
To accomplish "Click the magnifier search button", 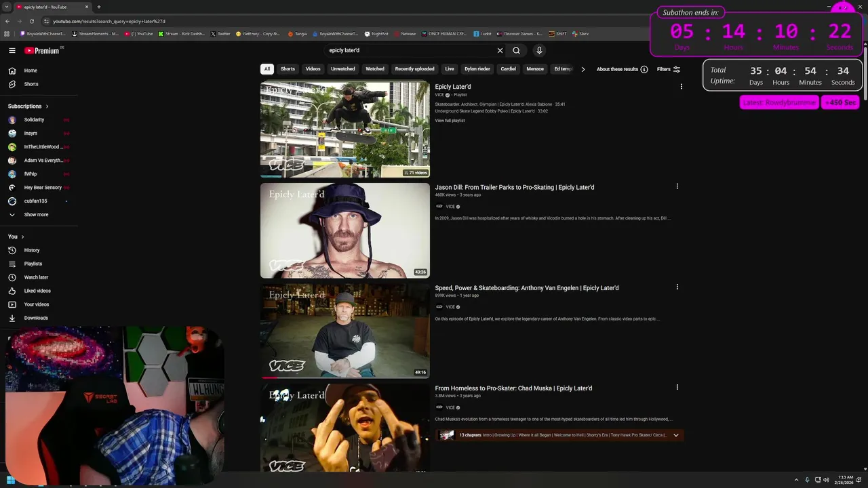I will [516, 50].
